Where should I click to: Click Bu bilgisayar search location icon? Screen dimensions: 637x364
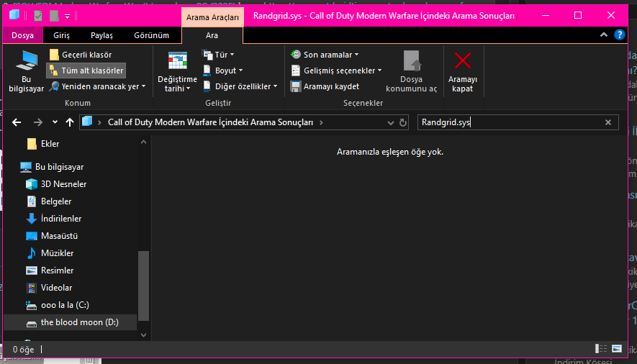coord(27,71)
